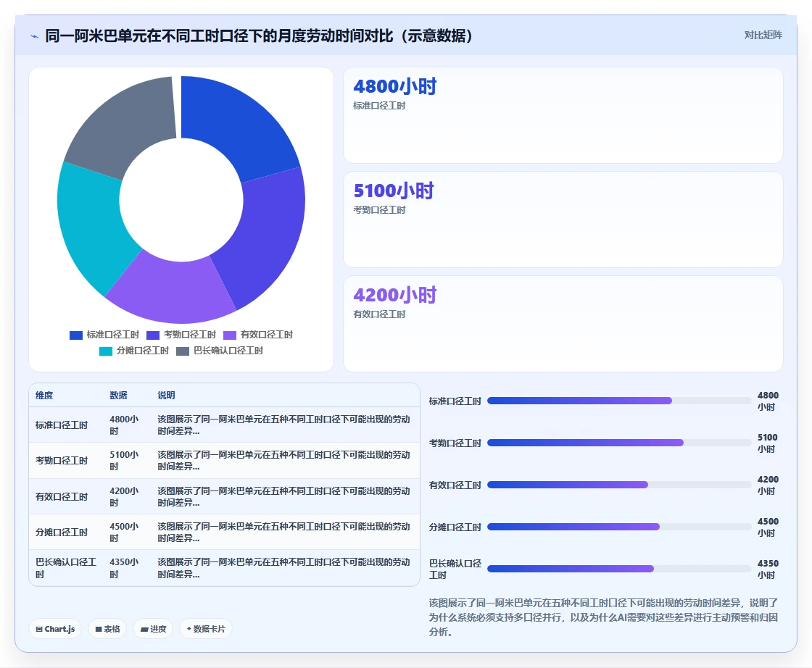Click the 考勤口径工时 card caption
This screenshot has height=668, width=812.
[379, 210]
